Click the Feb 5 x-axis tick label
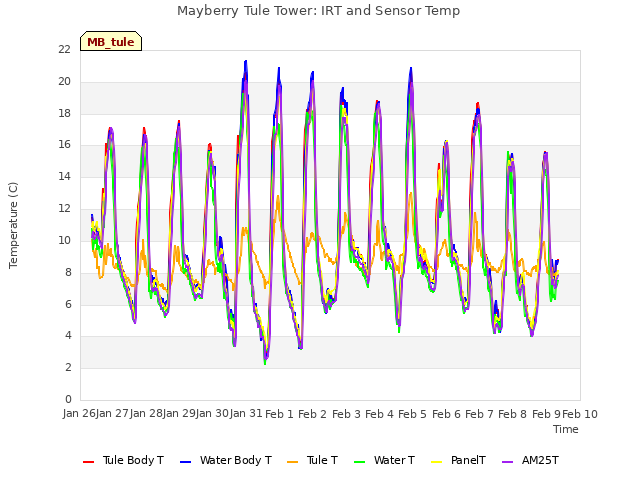640x480 pixels. (412, 414)
